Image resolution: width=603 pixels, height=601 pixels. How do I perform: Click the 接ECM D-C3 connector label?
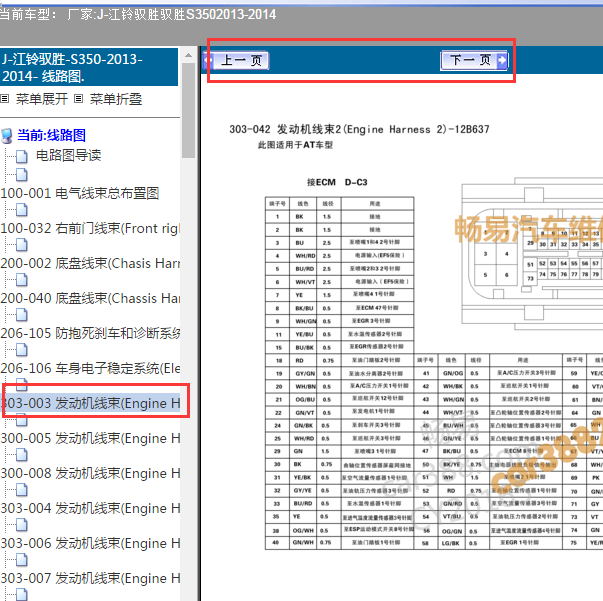coord(337,182)
